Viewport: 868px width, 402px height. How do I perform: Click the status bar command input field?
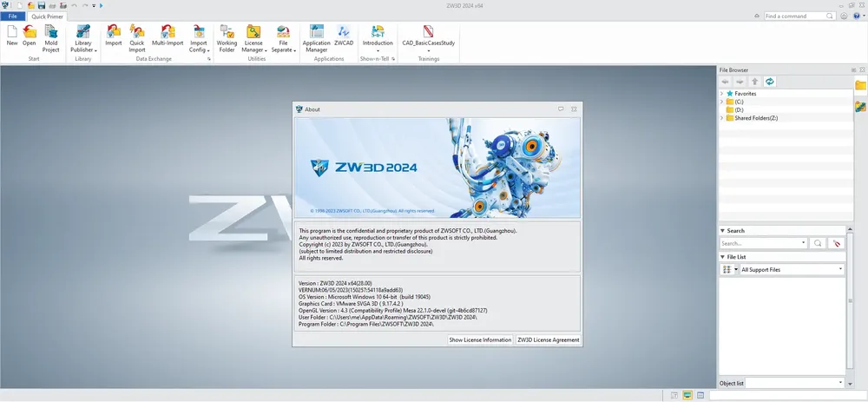pyautogui.click(x=788, y=395)
